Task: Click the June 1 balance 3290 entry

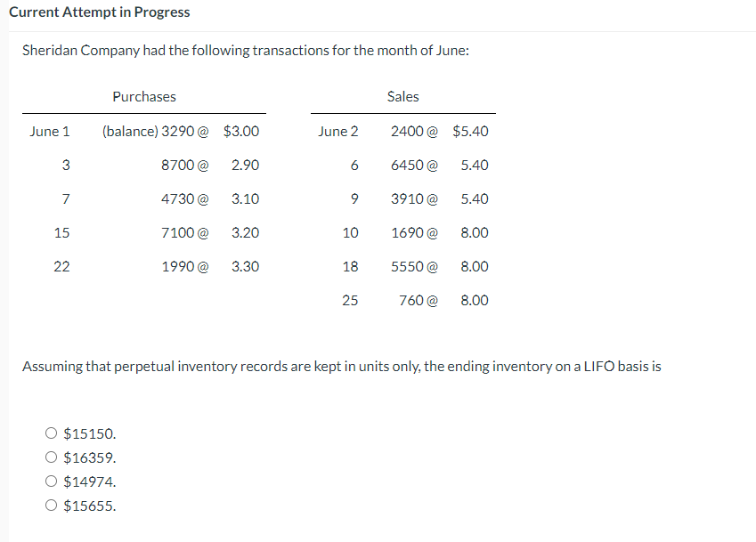Action: coord(156,132)
